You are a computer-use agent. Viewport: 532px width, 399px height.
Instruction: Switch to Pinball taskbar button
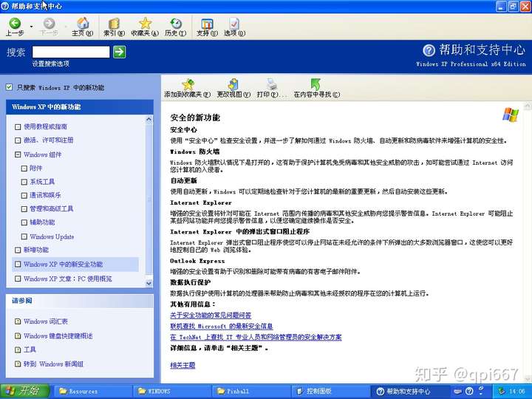pos(250,391)
